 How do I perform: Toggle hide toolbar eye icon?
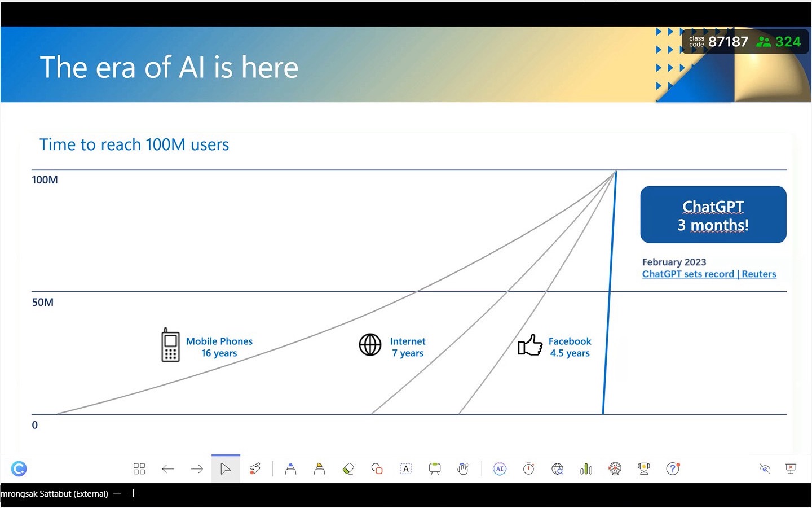pyautogui.click(x=765, y=468)
